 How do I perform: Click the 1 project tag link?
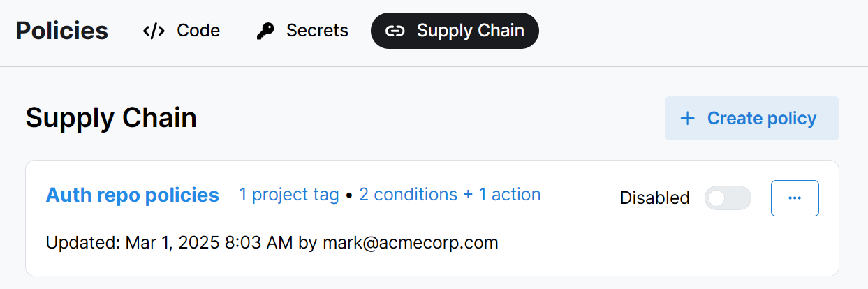(x=288, y=195)
